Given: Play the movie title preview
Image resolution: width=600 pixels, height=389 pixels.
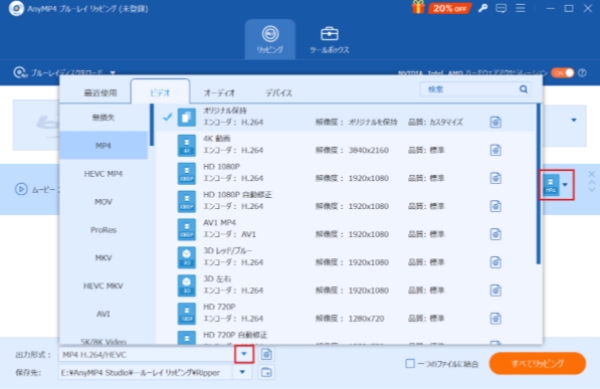Looking at the screenshot, I should (x=21, y=189).
